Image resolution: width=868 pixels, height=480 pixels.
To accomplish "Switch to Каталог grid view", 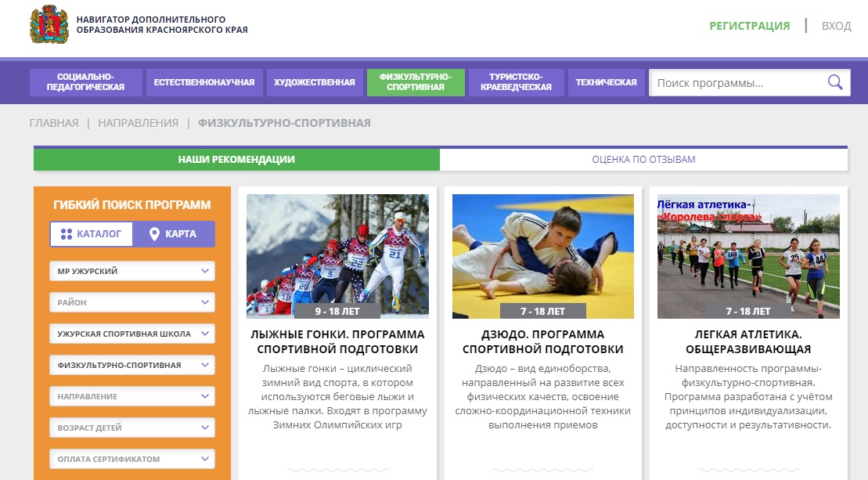I will pyautogui.click(x=92, y=233).
